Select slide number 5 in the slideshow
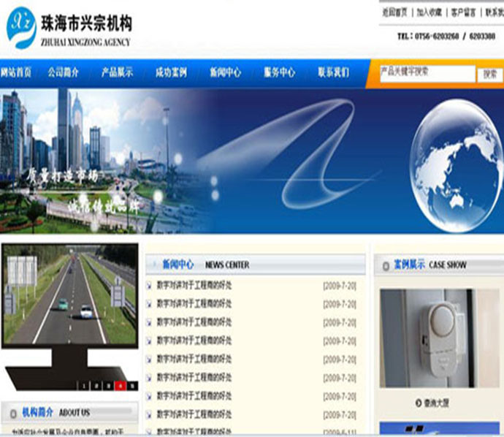Image resolution: width=504 pixels, height=437 pixels. 131,384
